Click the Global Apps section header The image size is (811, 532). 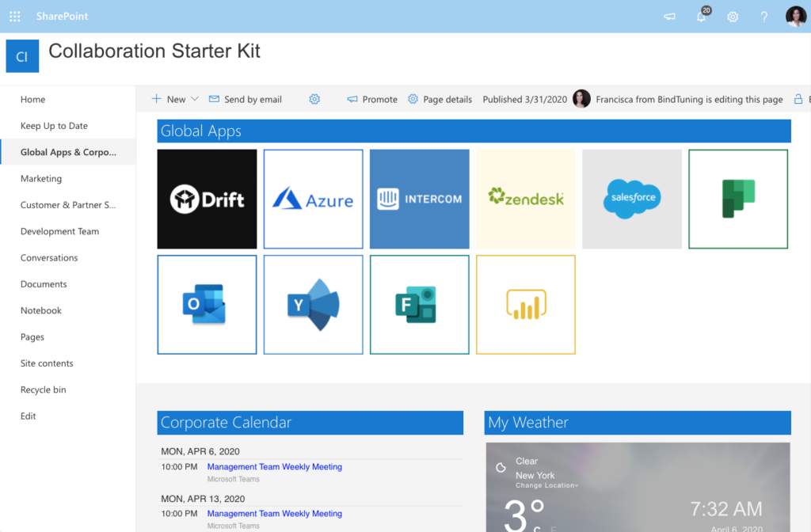[x=474, y=131]
